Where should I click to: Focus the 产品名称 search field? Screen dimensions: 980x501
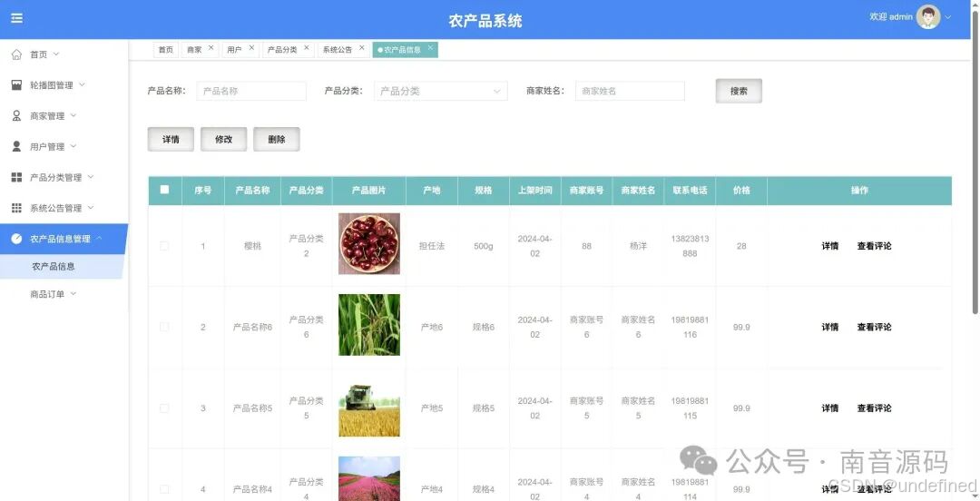tap(251, 91)
